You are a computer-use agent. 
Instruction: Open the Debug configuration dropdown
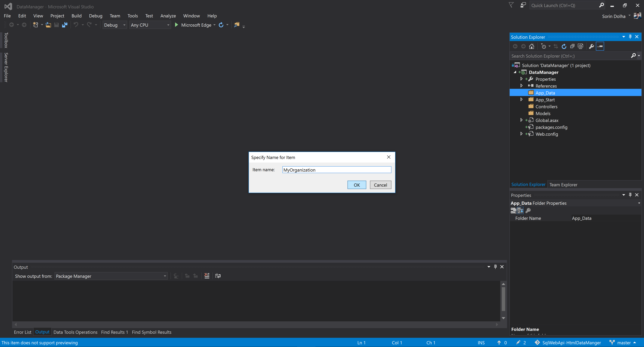pos(124,25)
